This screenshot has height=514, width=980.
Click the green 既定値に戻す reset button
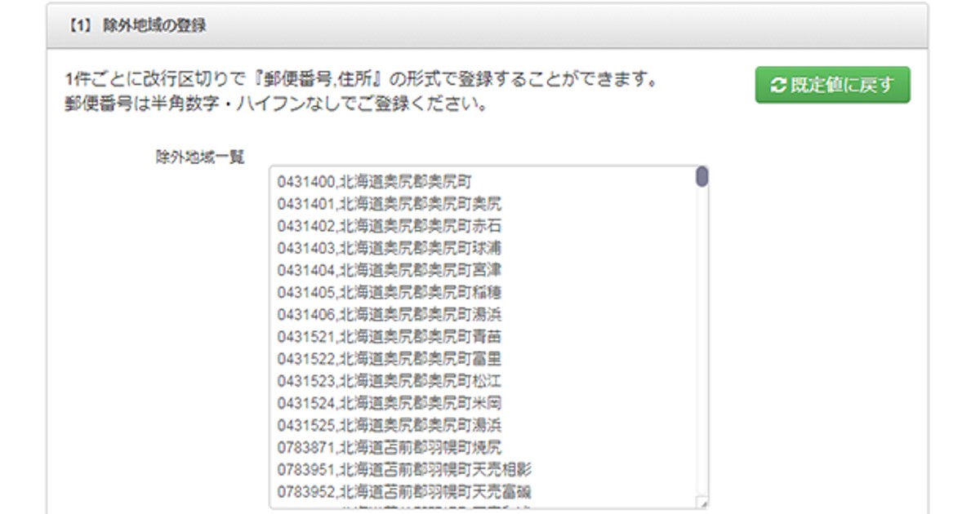pyautogui.click(x=832, y=85)
